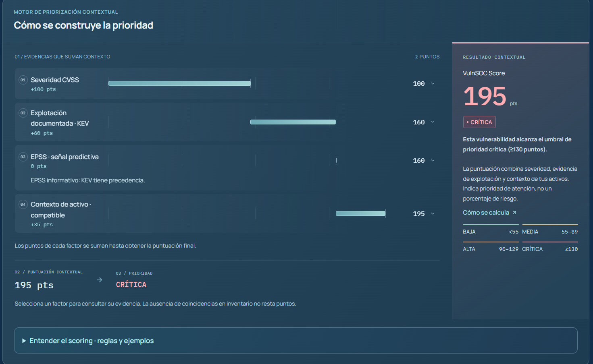Expand the Severidad CVSS factor chevron
The width and height of the screenshot is (593, 364).
(x=433, y=84)
